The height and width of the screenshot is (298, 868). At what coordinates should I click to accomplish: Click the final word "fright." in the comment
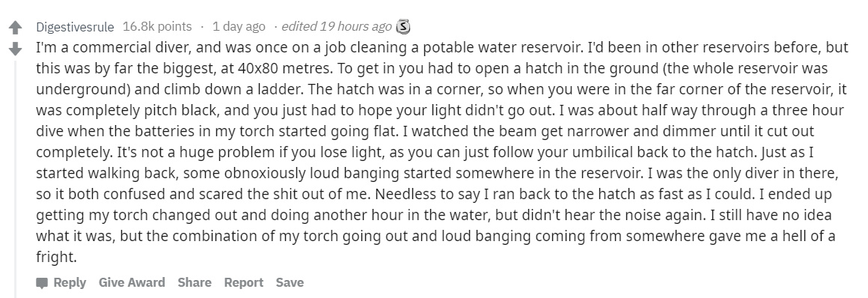coord(56,257)
